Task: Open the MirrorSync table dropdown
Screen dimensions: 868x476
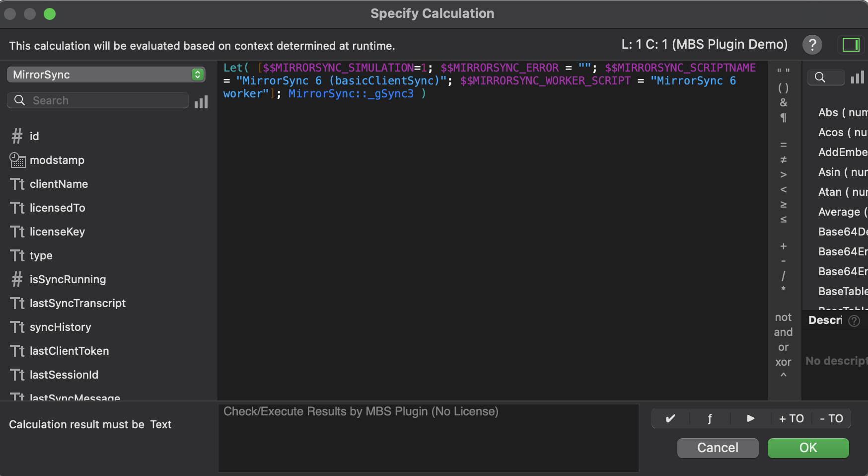Action: coord(106,75)
